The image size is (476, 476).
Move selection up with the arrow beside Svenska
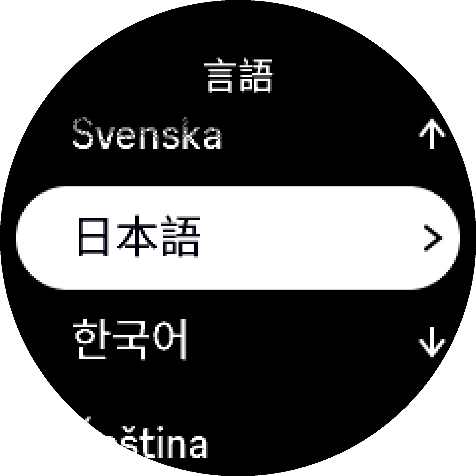432,134
